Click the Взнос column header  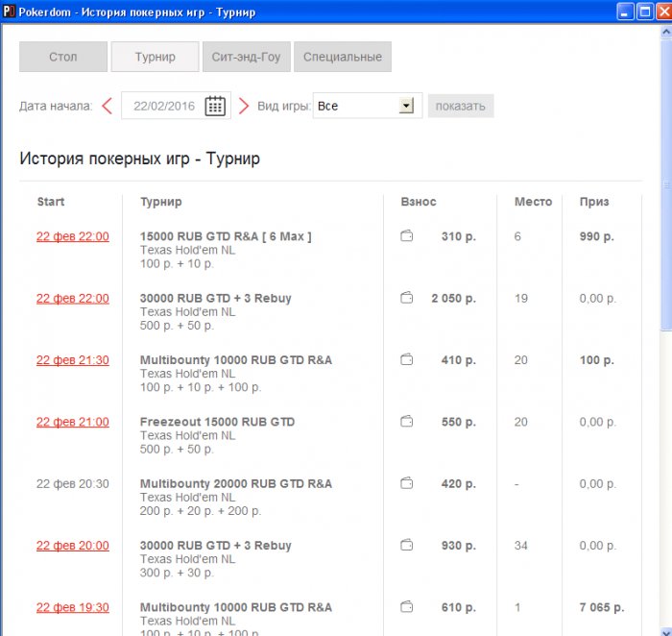coord(419,202)
